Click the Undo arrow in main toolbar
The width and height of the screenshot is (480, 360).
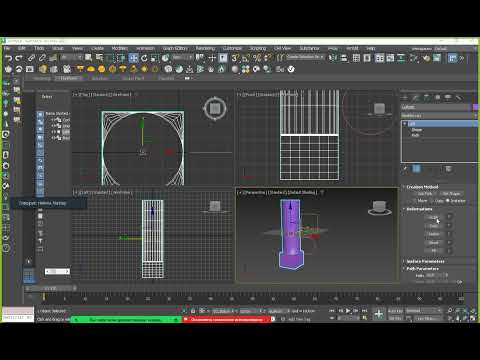pos(8,58)
